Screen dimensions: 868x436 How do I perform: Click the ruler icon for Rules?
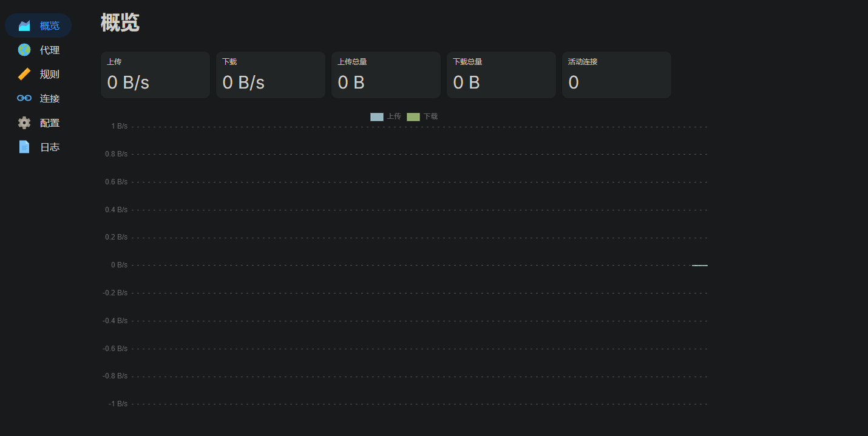[x=24, y=74]
